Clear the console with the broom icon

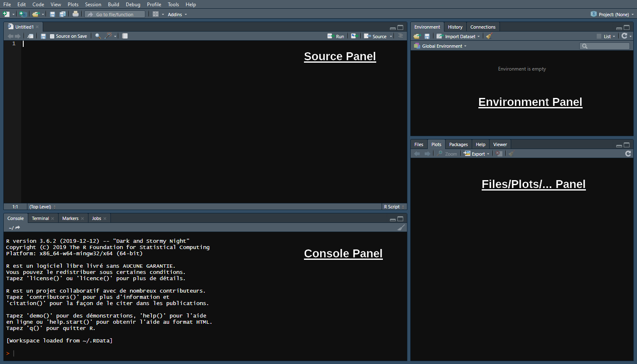coord(401,227)
